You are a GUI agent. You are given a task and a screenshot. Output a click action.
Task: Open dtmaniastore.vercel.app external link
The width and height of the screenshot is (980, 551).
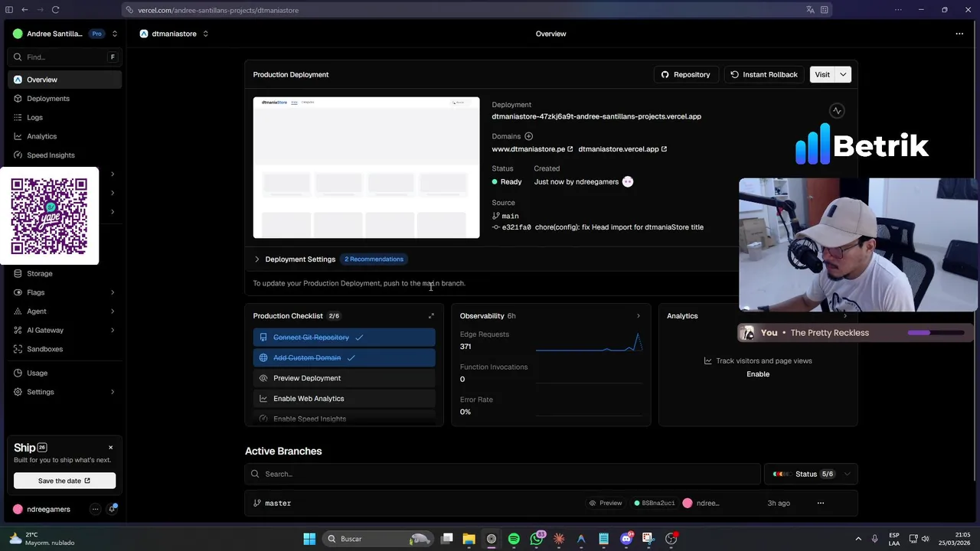coord(622,149)
